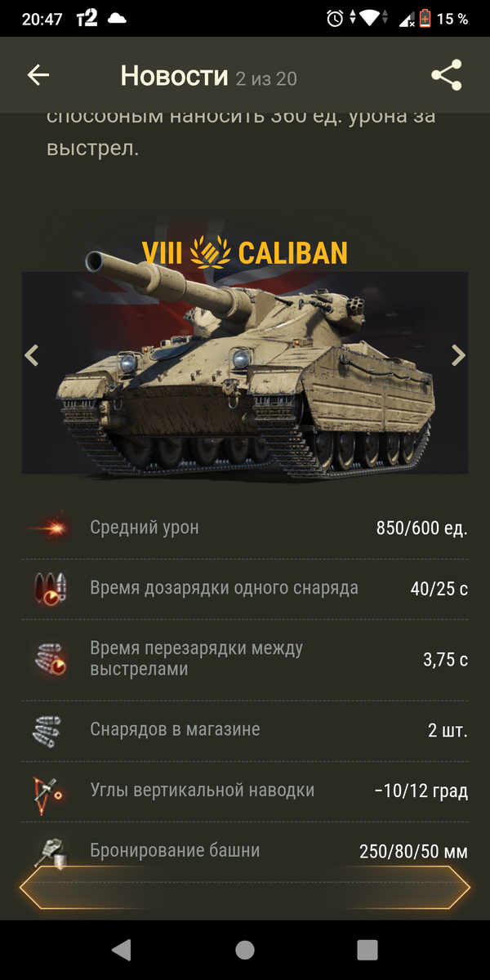Tap the average damage icon
Screen dimensions: 490x980
coord(52,528)
